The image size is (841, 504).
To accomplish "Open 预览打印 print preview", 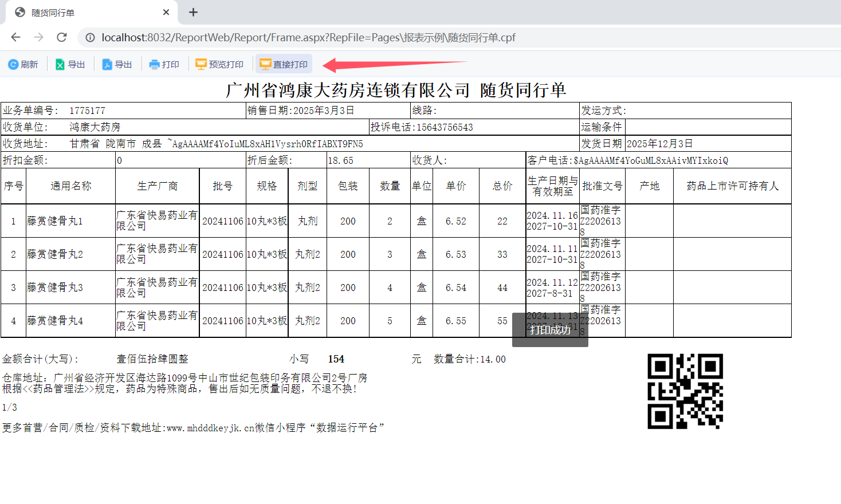I will click(219, 64).
